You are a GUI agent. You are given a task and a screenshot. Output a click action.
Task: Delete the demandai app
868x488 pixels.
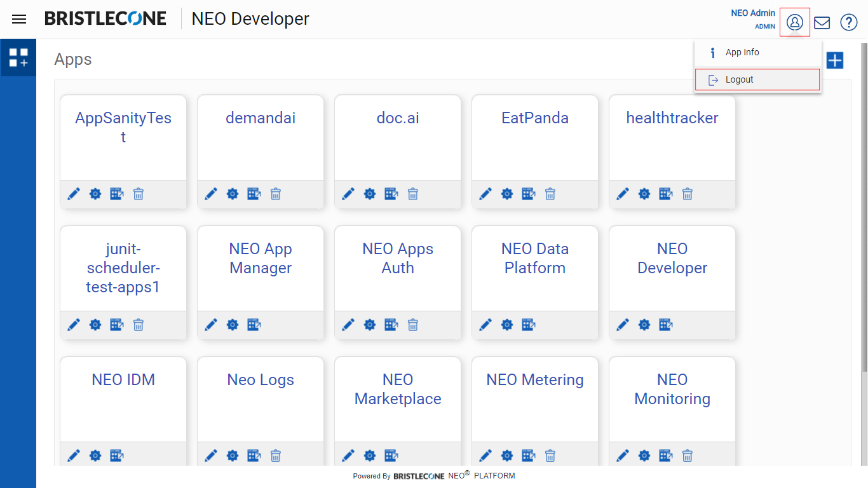[x=276, y=194]
